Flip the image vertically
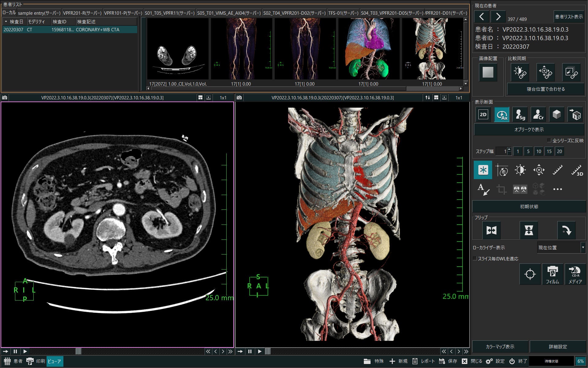 (529, 230)
